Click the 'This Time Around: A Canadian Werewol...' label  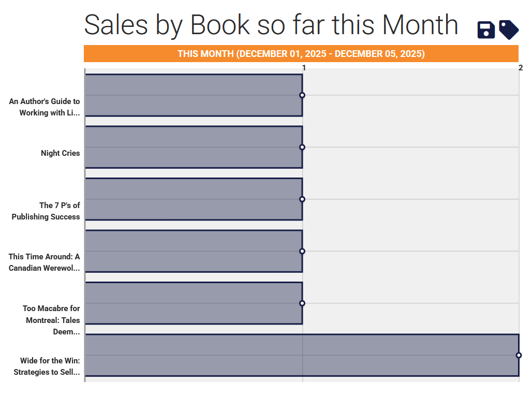(x=45, y=262)
